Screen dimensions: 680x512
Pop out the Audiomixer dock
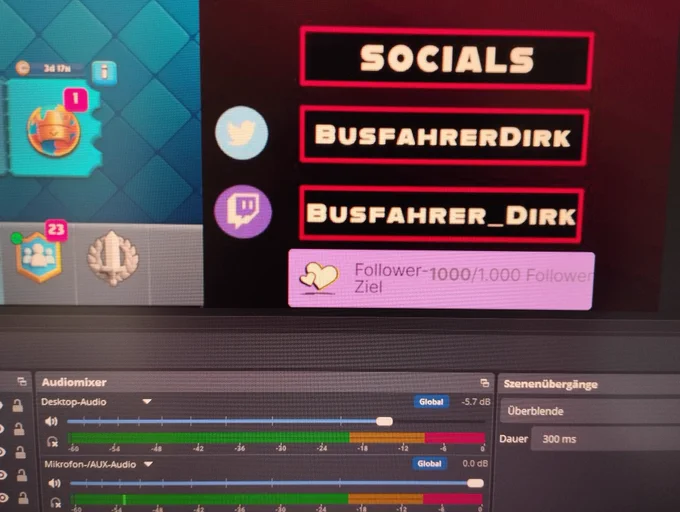pos(484,383)
